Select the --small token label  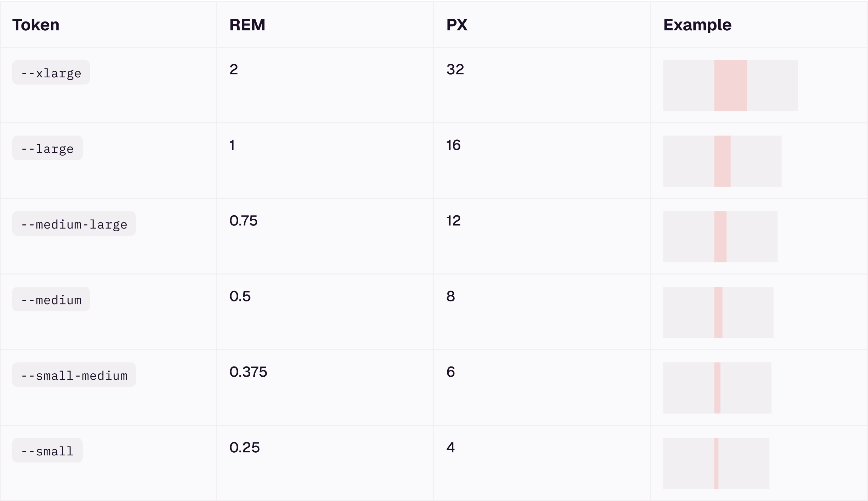(47, 451)
